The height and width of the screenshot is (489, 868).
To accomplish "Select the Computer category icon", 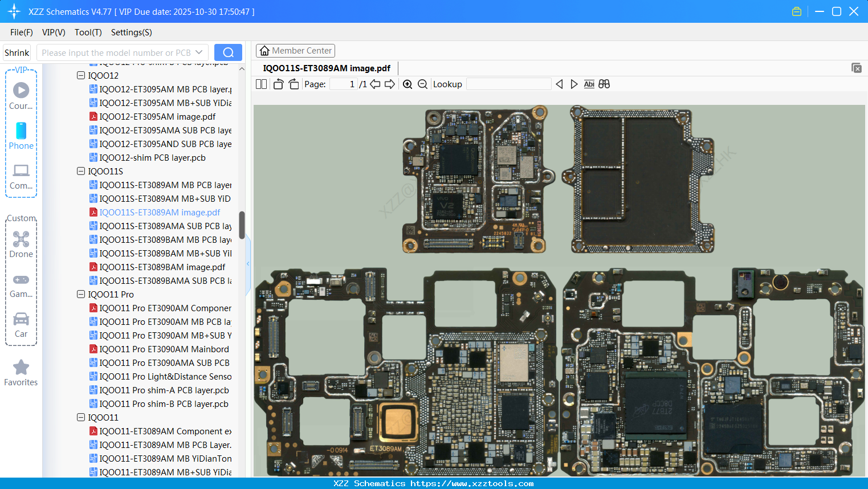I will point(21,177).
